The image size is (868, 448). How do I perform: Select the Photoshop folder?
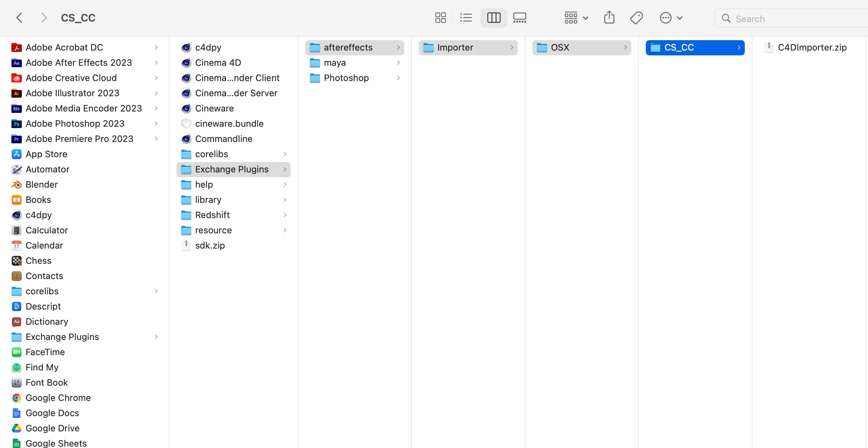click(x=346, y=78)
